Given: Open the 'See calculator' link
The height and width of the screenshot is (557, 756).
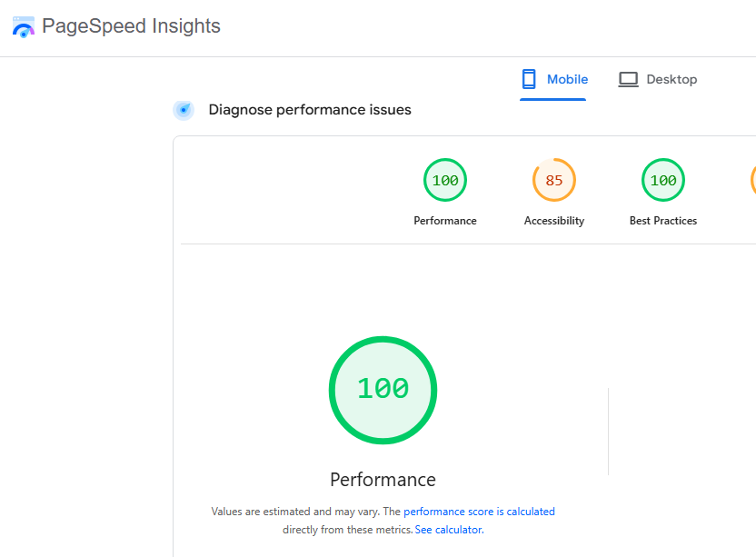Looking at the screenshot, I should [449, 530].
